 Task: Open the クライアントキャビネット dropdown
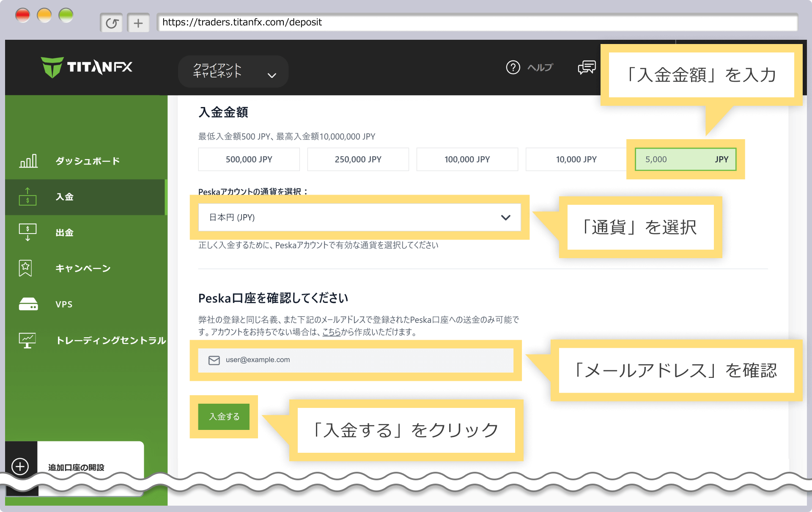click(233, 71)
